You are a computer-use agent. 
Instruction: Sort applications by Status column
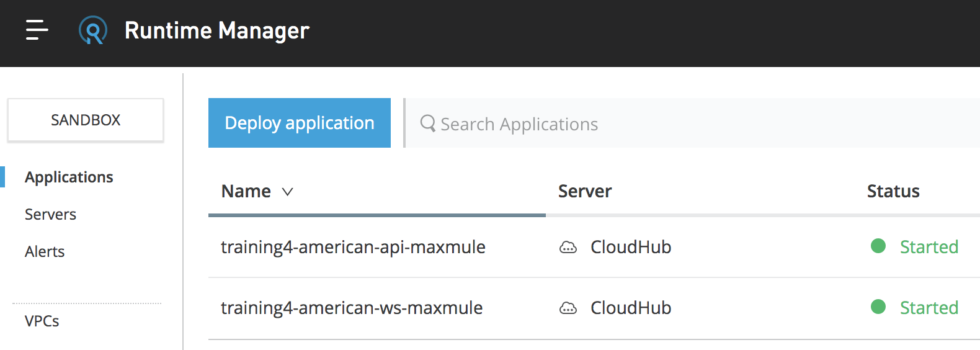[893, 191]
